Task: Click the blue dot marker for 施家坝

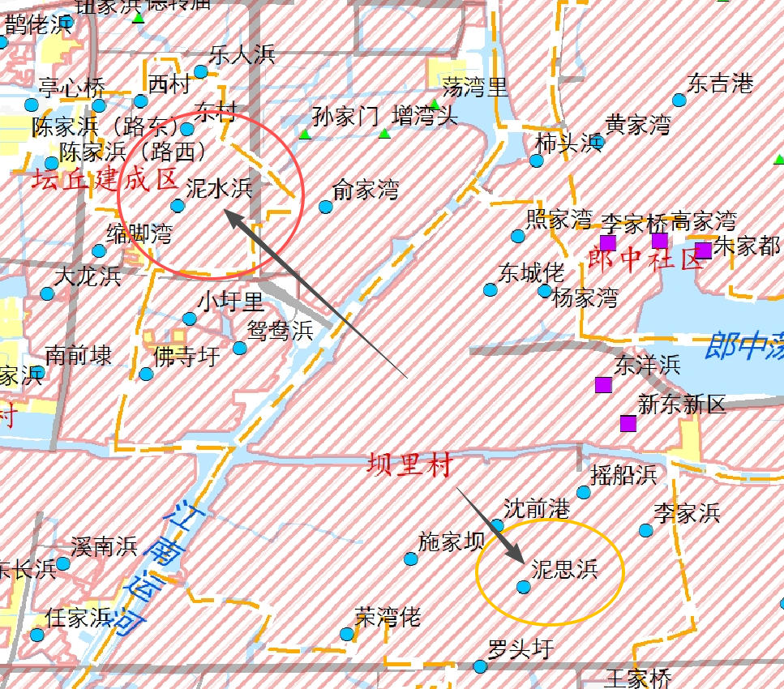Action: tap(411, 558)
